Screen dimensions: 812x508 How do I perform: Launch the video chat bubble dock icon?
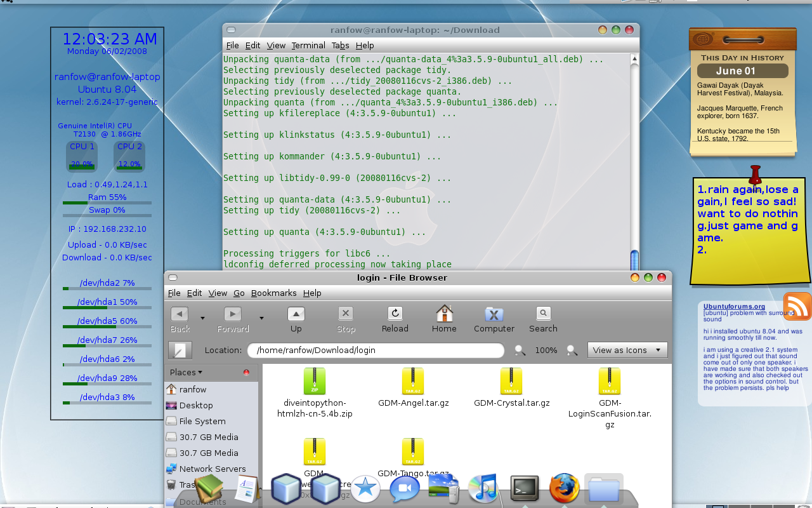(x=405, y=489)
